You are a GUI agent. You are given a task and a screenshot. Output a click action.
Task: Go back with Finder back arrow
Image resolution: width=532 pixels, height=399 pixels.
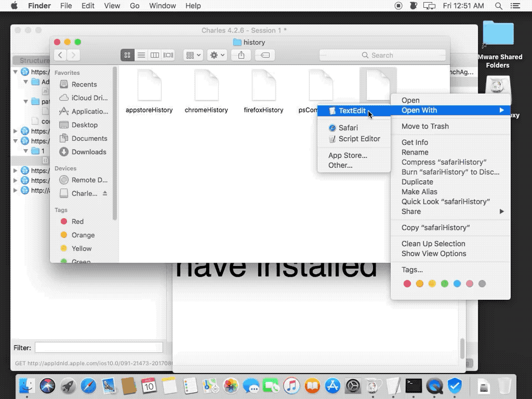pos(60,55)
